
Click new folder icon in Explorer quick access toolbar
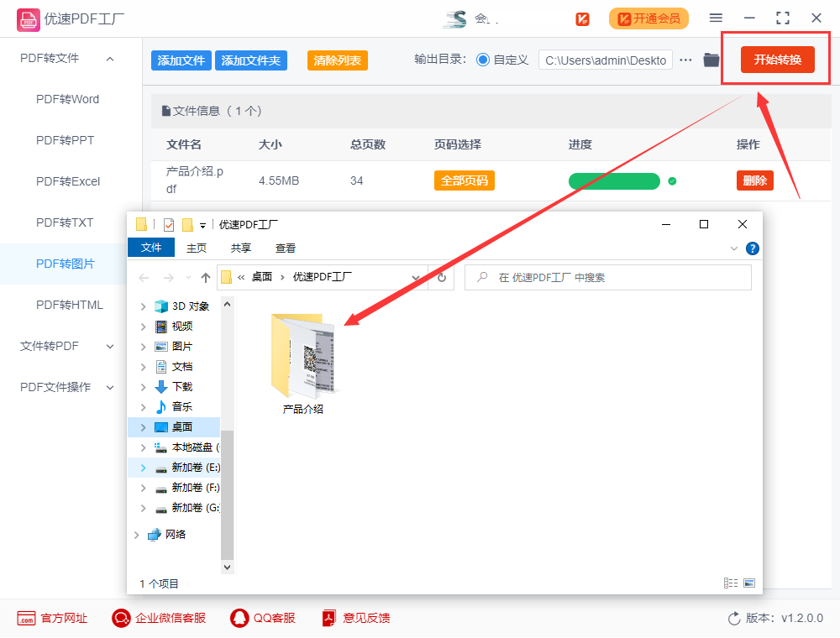click(x=187, y=225)
